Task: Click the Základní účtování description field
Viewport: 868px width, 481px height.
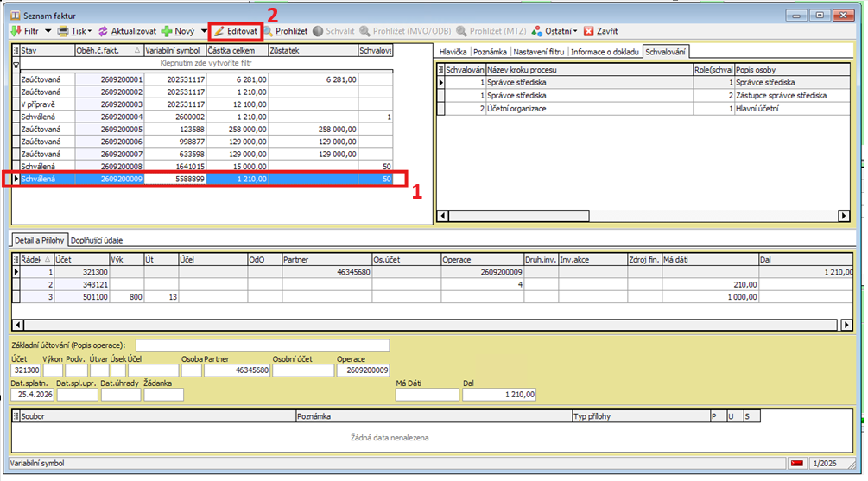Action: (262, 345)
